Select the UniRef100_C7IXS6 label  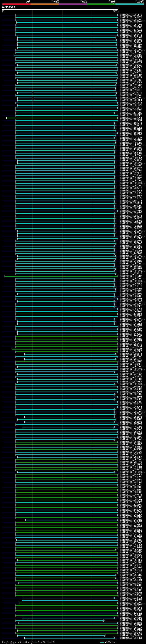click(131, 80)
